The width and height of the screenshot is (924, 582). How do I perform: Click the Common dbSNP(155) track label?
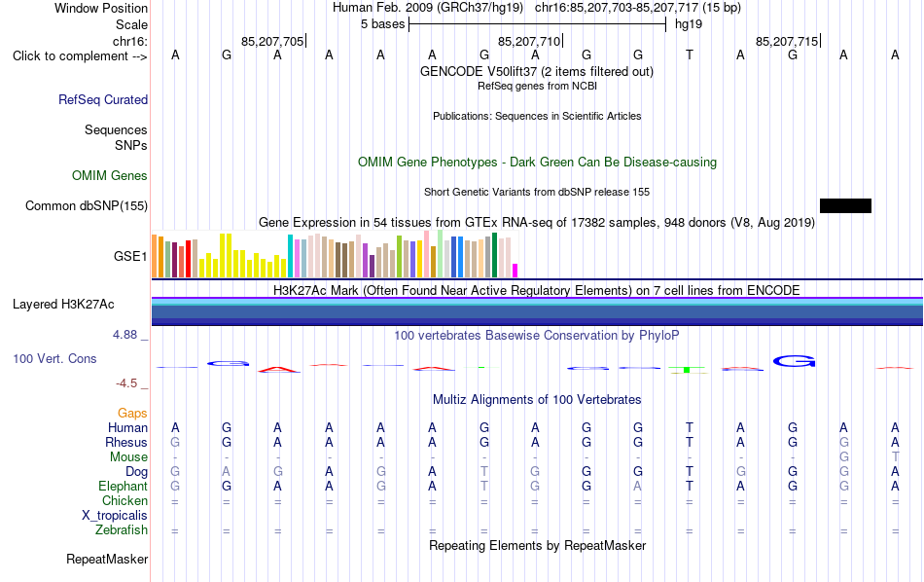tap(87, 205)
